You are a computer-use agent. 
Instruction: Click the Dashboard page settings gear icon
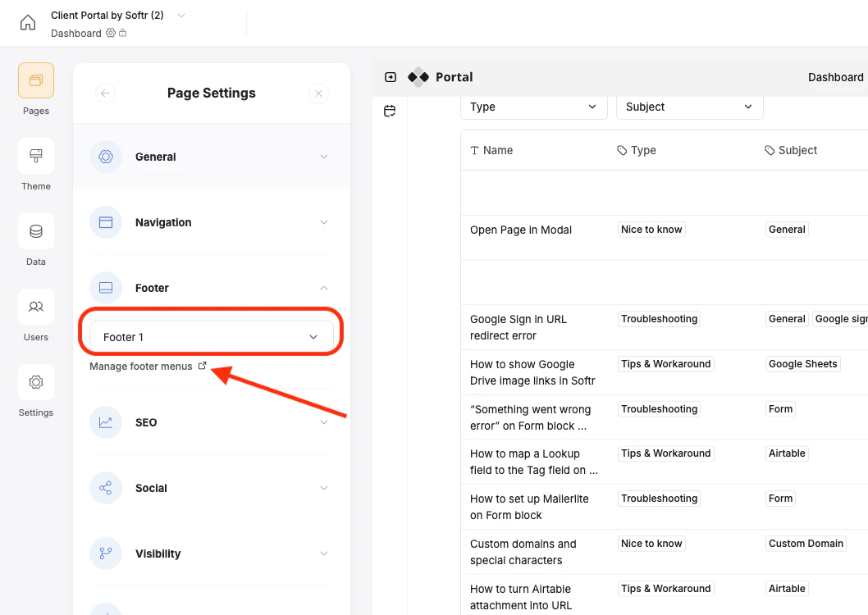pos(111,33)
